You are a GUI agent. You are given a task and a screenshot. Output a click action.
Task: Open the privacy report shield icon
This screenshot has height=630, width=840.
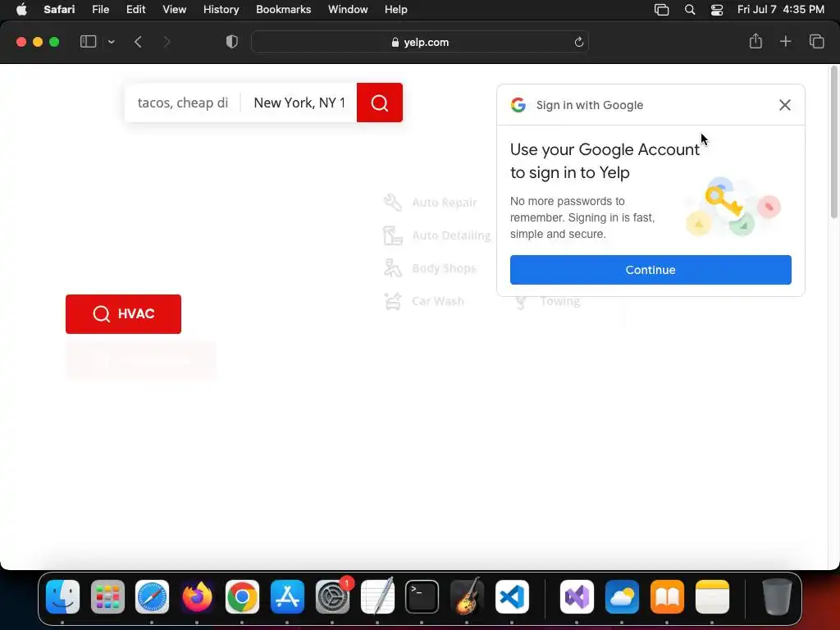pos(231,42)
